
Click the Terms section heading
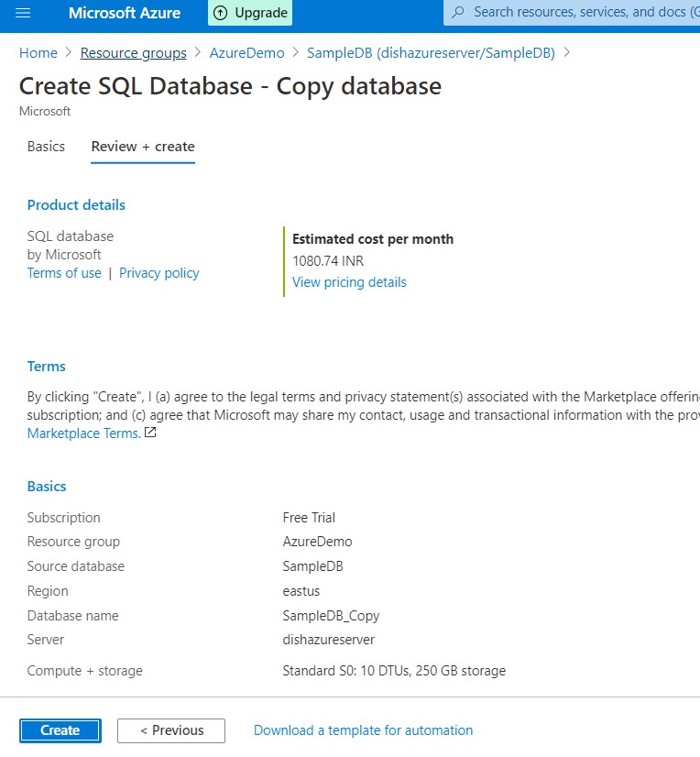click(47, 367)
